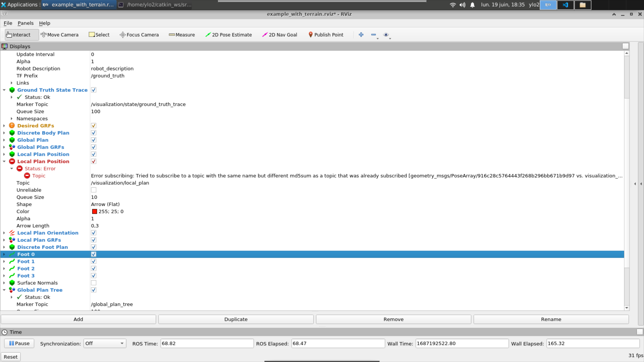Activate the Select tool in toolbar
644x362 pixels.
pos(99,35)
